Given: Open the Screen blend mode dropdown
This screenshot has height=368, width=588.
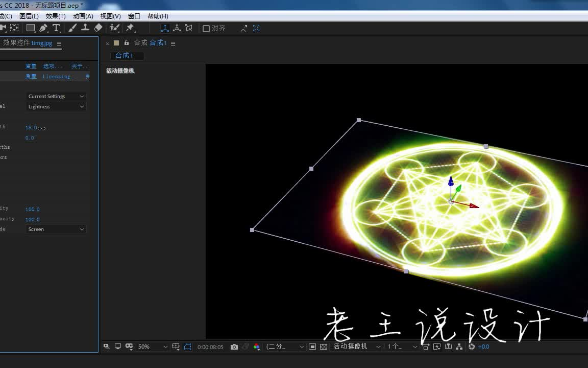Looking at the screenshot, I should click(55, 229).
